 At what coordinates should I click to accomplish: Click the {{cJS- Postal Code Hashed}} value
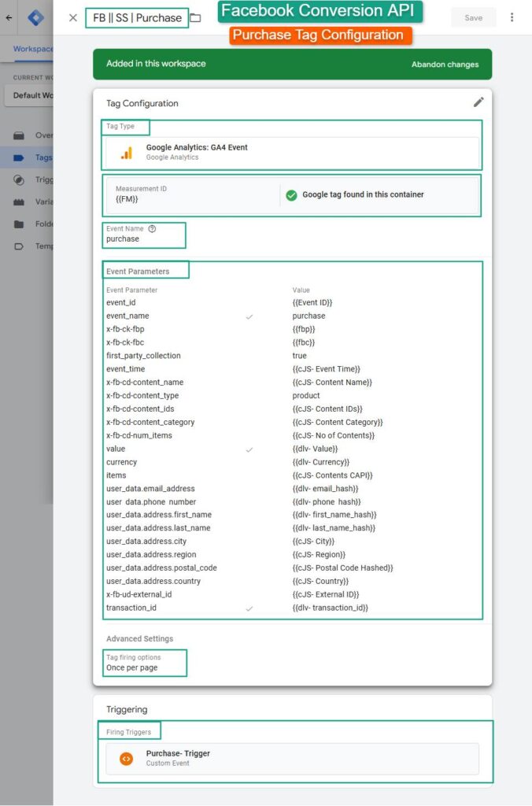coord(343,568)
